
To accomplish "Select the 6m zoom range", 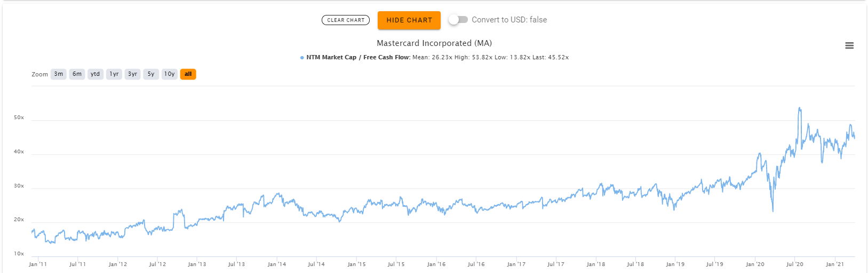I will (77, 74).
